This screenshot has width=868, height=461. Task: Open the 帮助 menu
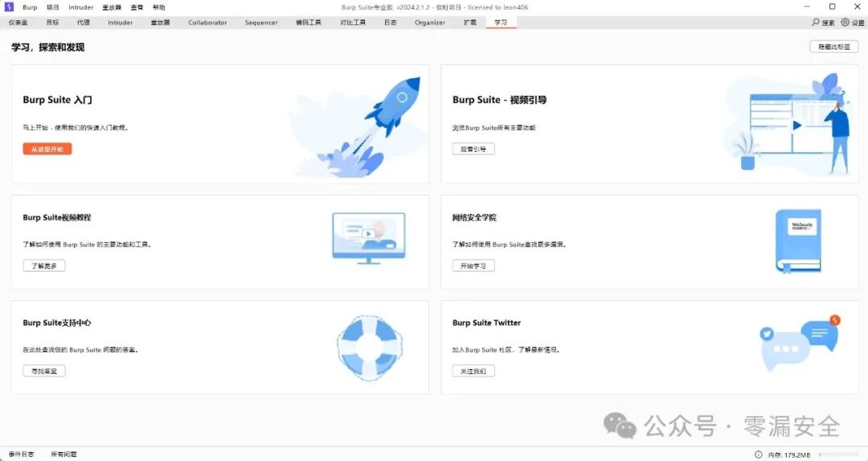[159, 7]
